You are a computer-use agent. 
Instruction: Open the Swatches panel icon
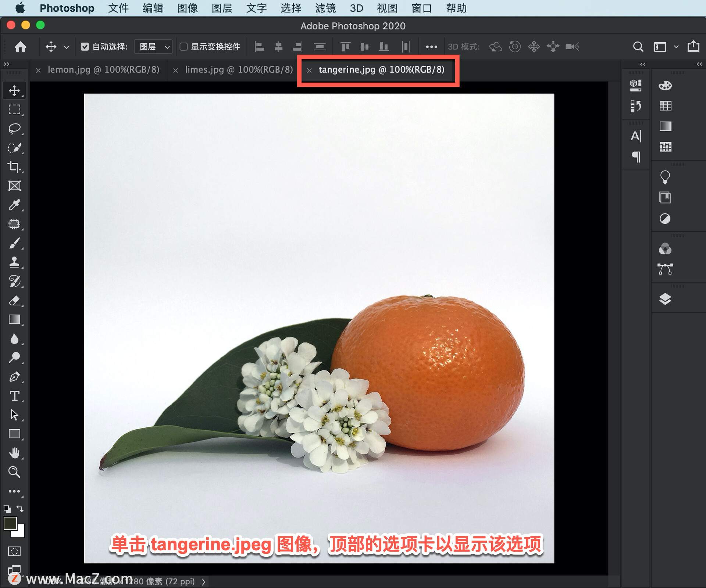tap(665, 106)
